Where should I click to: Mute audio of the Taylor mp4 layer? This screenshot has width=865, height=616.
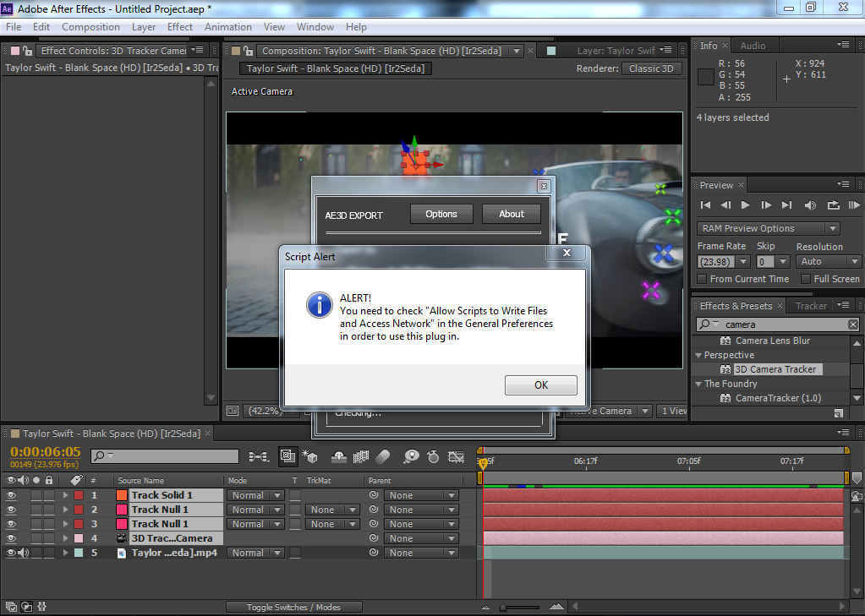coord(23,553)
